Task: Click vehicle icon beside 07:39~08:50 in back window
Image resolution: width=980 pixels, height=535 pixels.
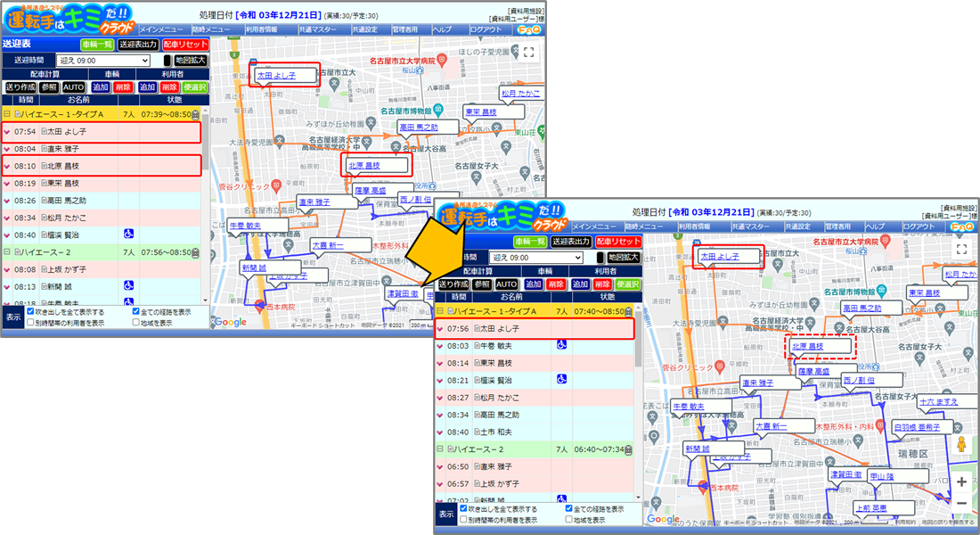Action: pyautogui.click(x=196, y=115)
